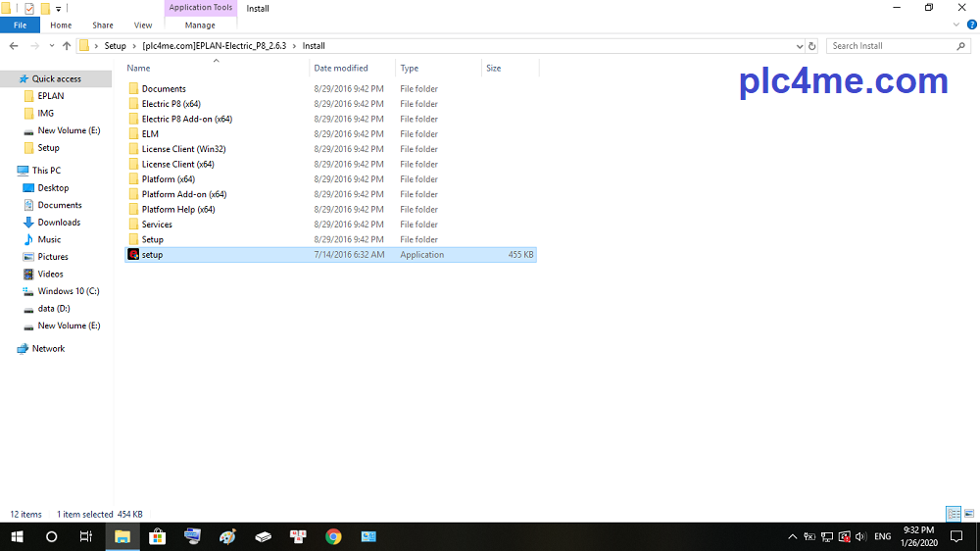980x551 pixels.
Task: Open the Windows Start menu
Action: click(x=17, y=536)
